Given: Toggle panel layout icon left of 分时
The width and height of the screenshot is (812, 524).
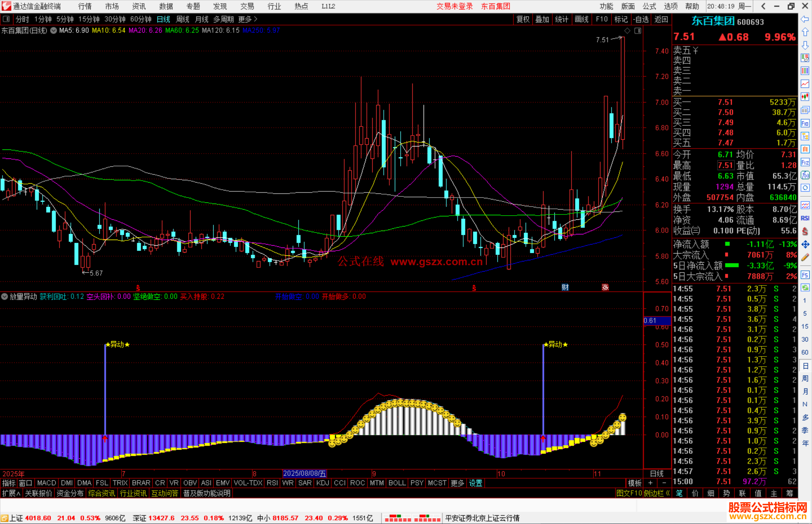Looking at the screenshot, I should coord(6,19).
